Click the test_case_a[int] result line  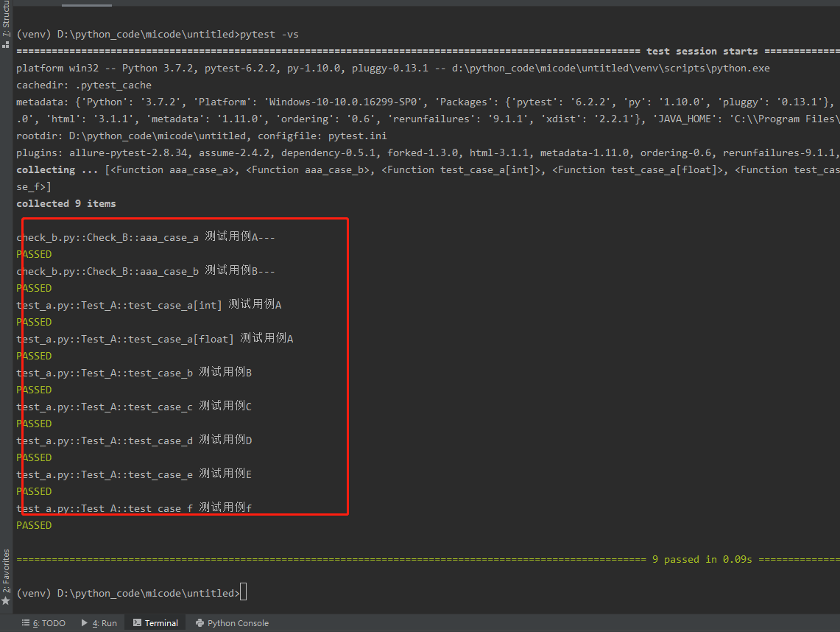click(x=149, y=304)
